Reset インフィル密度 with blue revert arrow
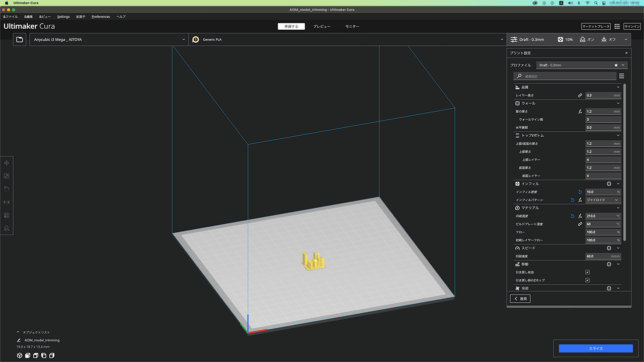Image resolution: width=644 pixels, height=362 pixels. click(x=580, y=192)
